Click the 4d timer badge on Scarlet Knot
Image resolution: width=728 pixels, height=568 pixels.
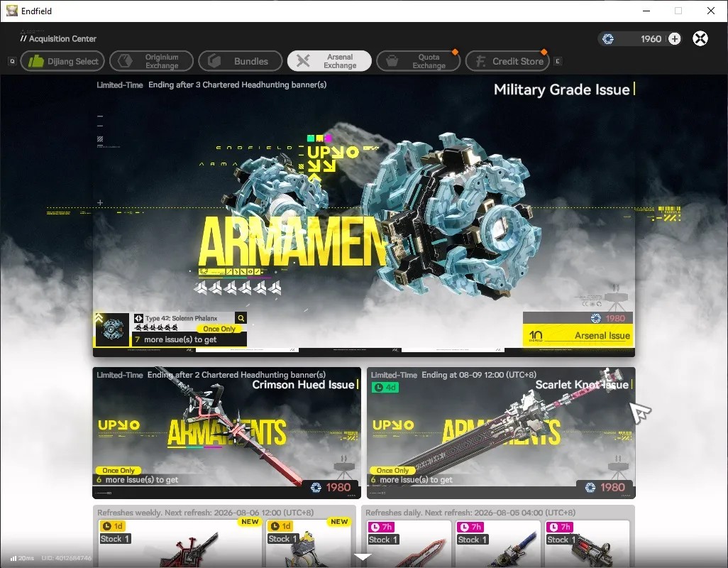385,388
